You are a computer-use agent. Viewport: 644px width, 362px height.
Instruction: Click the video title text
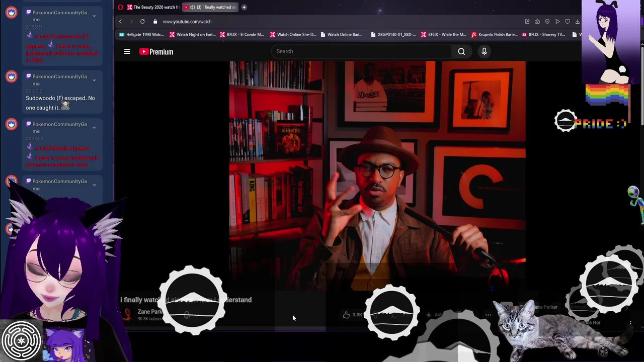186,300
